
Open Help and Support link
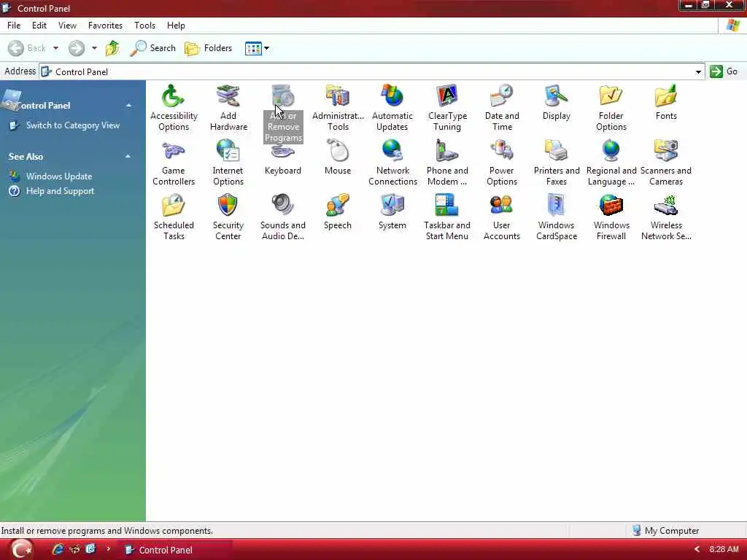coord(60,191)
